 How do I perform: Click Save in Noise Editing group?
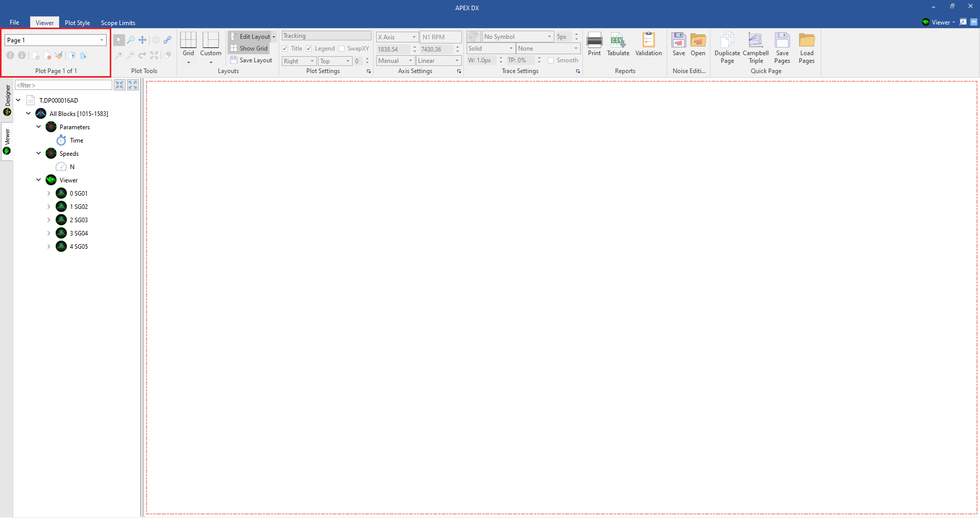678,44
